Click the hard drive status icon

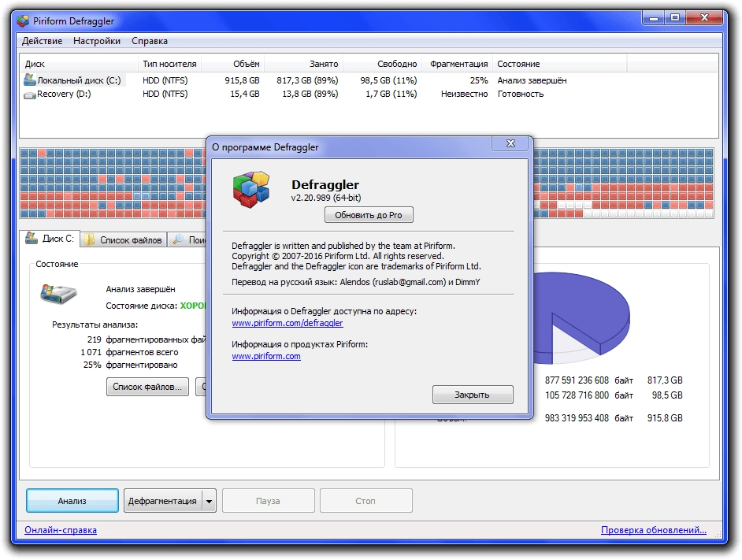(58, 294)
